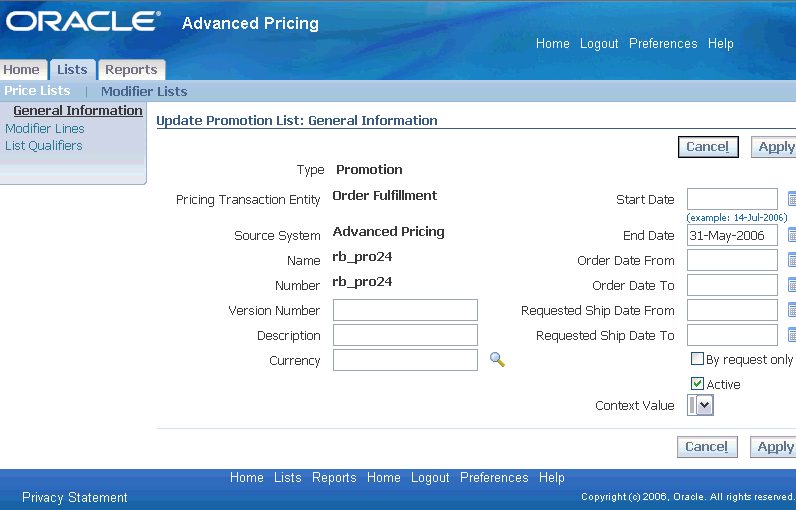Click the End Date field showing 31-May-2006
This screenshot has height=510, width=796.
click(x=732, y=235)
